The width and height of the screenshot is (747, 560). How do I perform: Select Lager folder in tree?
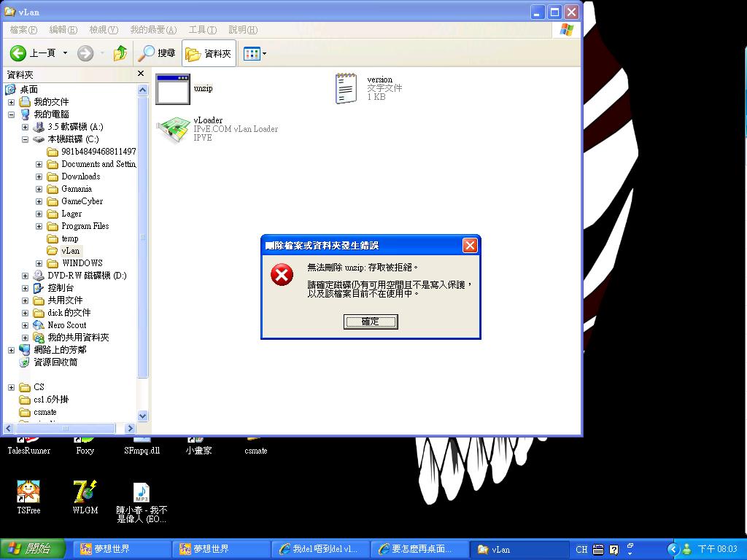(64, 214)
